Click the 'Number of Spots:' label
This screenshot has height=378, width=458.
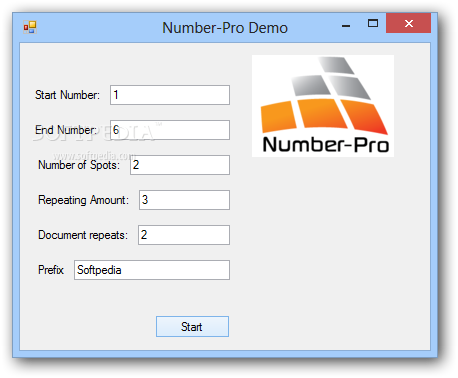(x=79, y=165)
